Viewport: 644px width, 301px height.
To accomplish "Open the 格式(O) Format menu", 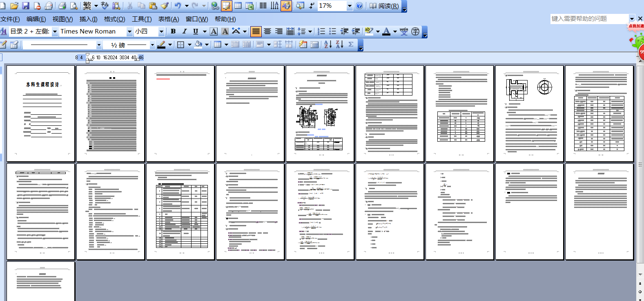I will pyautogui.click(x=114, y=19).
